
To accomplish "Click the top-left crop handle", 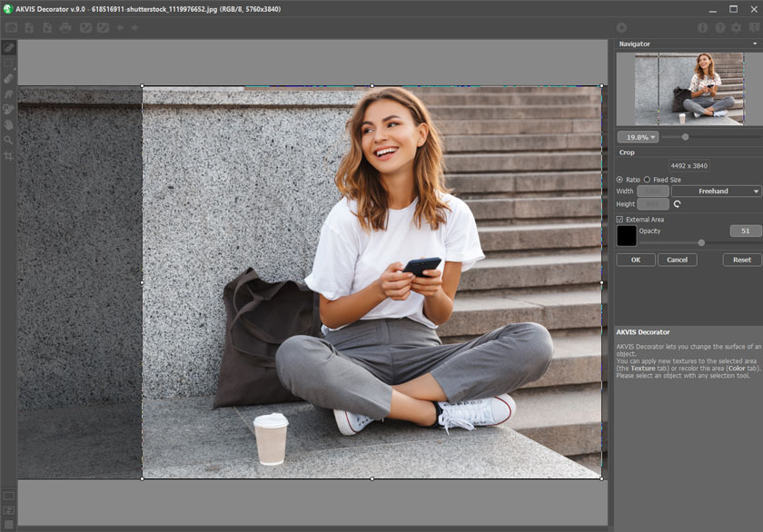I will click(142, 85).
